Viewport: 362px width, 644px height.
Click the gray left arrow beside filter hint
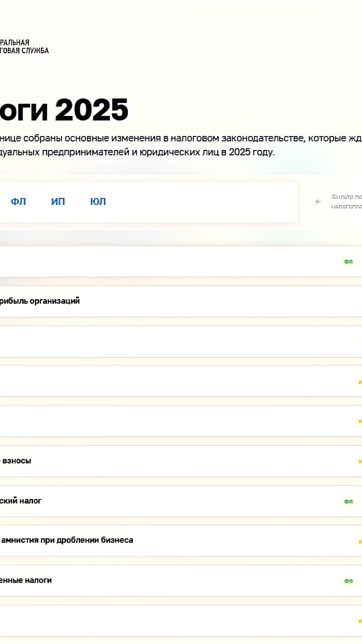[318, 202]
